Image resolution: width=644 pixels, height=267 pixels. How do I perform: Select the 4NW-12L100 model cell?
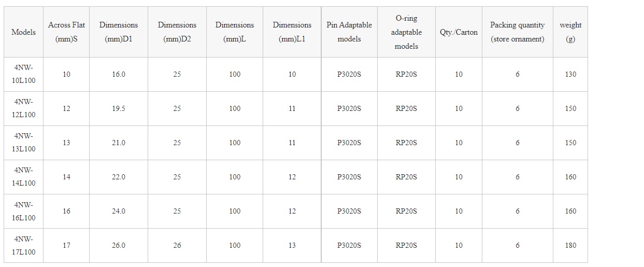point(23,108)
